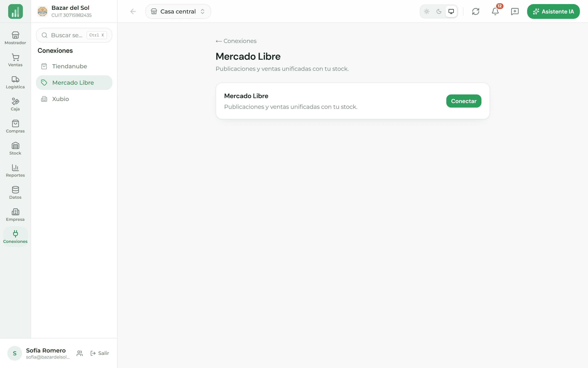Click the sofia@bazardelsol email text
This screenshot has height=368, width=588.
(48, 357)
